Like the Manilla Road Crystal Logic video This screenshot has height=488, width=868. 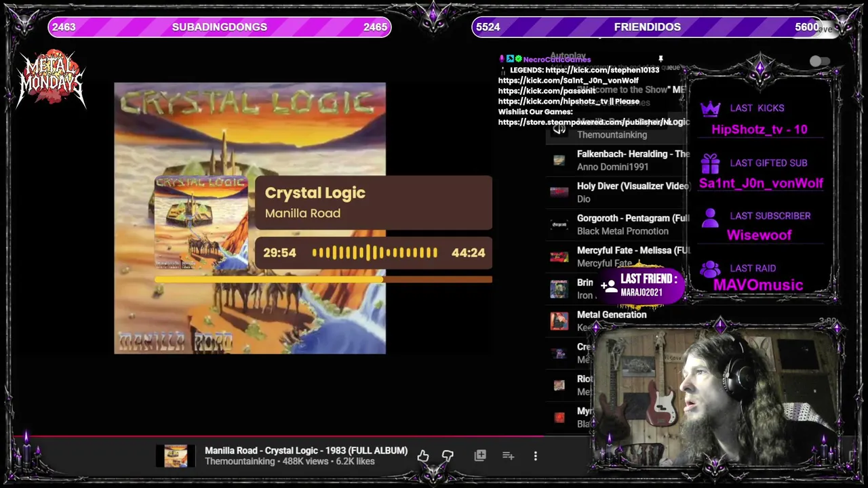tap(423, 456)
